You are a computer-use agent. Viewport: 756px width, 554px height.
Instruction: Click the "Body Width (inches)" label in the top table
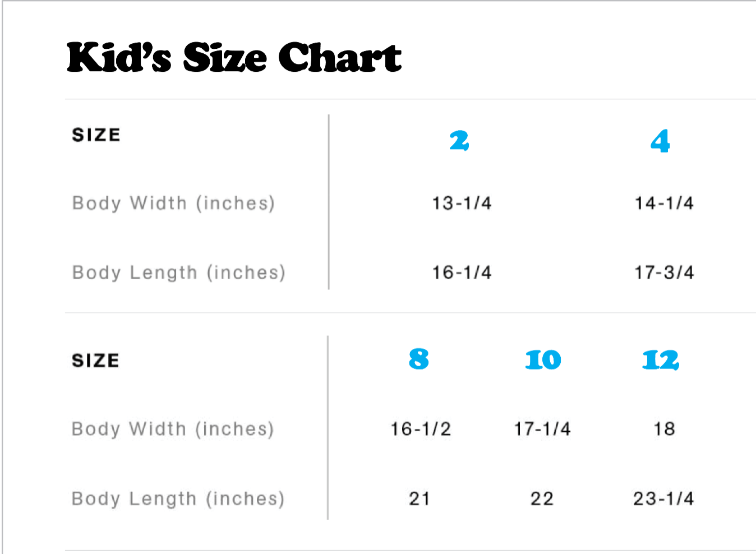173,203
